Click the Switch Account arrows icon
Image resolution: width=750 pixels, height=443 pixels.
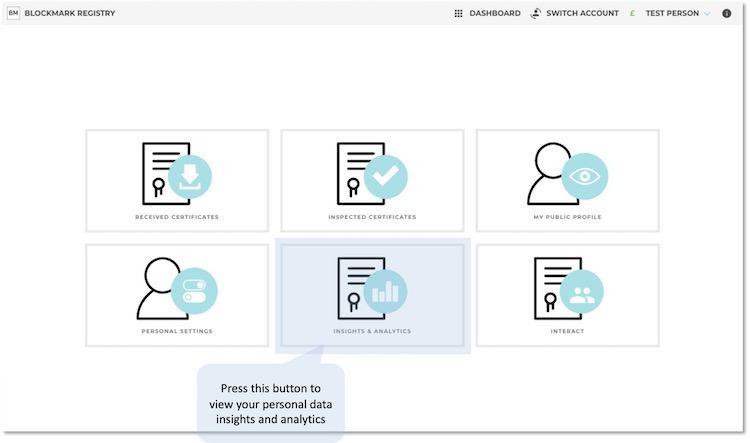536,14
